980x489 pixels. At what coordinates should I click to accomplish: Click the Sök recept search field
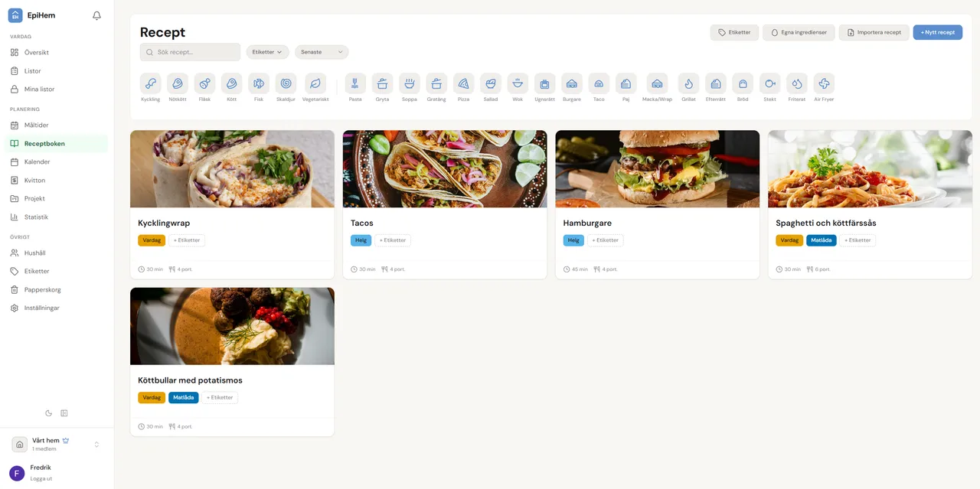(x=190, y=52)
